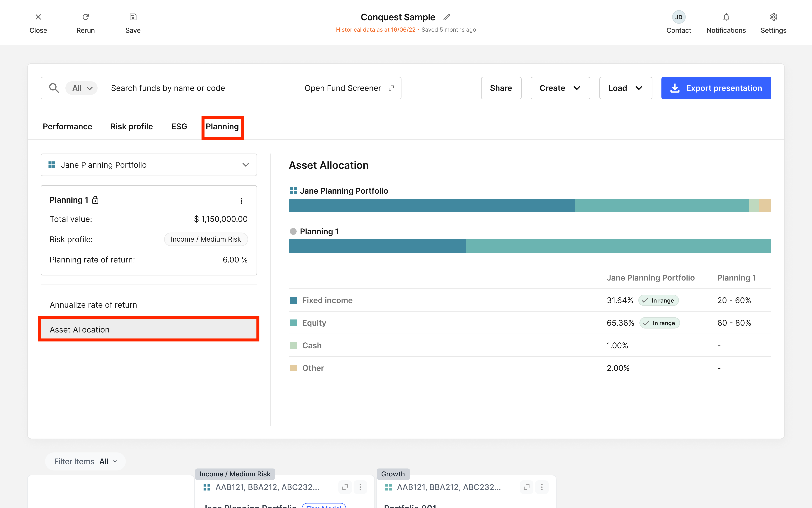Image resolution: width=812 pixels, height=508 pixels.
Task: Click the search magnifier icon
Action: tap(54, 88)
